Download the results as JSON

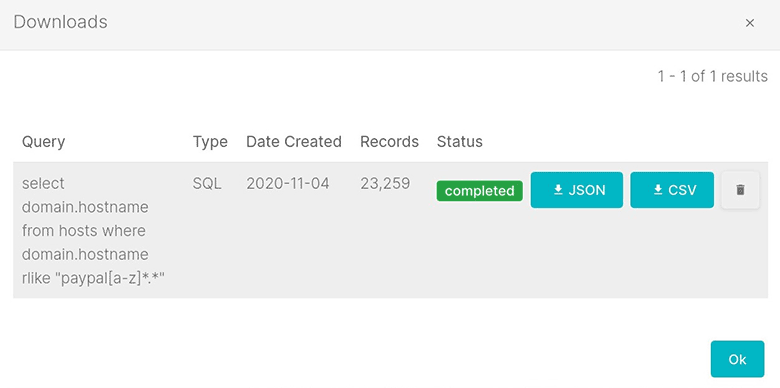[577, 190]
